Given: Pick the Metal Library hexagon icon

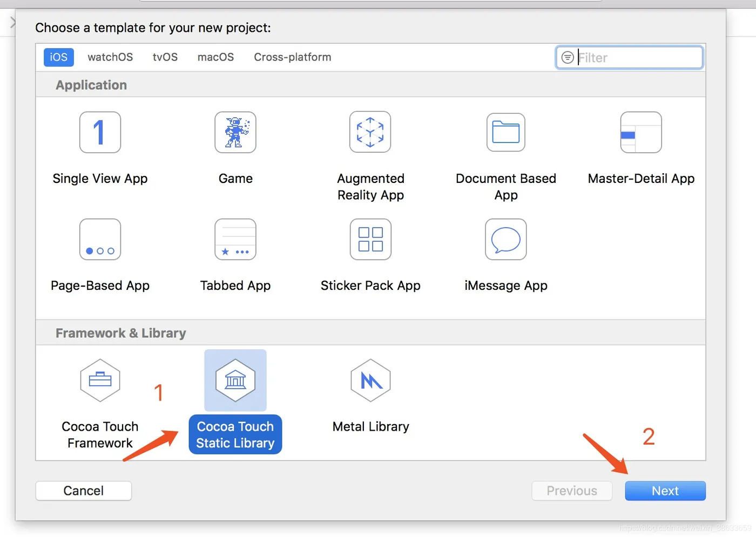Looking at the screenshot, I should pos(370,380).
